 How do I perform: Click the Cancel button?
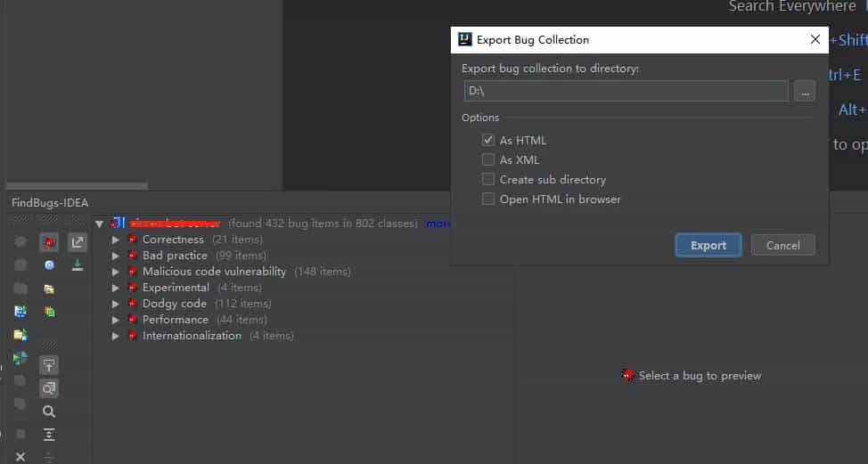[x=782, y=245]
